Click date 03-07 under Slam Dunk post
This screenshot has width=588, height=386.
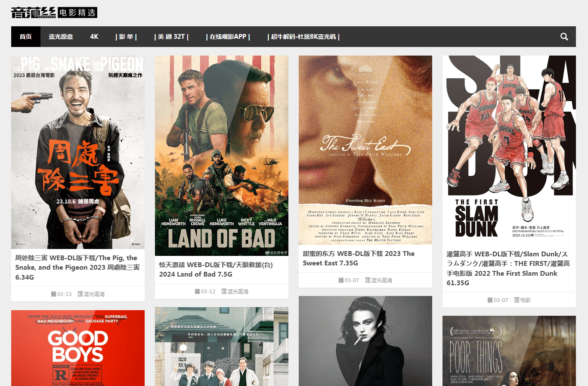pyautogui.click(x=501, y=300)
